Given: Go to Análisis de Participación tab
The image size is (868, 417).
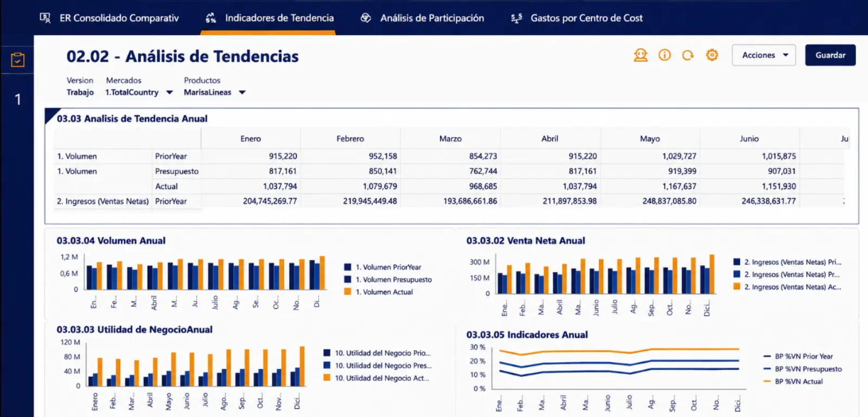Looking at the screenshot, I should 423,18.
